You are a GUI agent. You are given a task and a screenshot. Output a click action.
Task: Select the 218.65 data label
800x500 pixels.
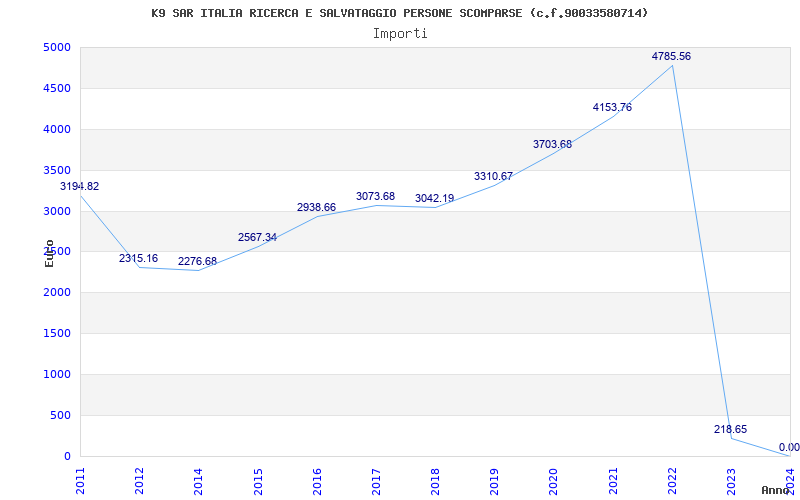pos(731,429)
